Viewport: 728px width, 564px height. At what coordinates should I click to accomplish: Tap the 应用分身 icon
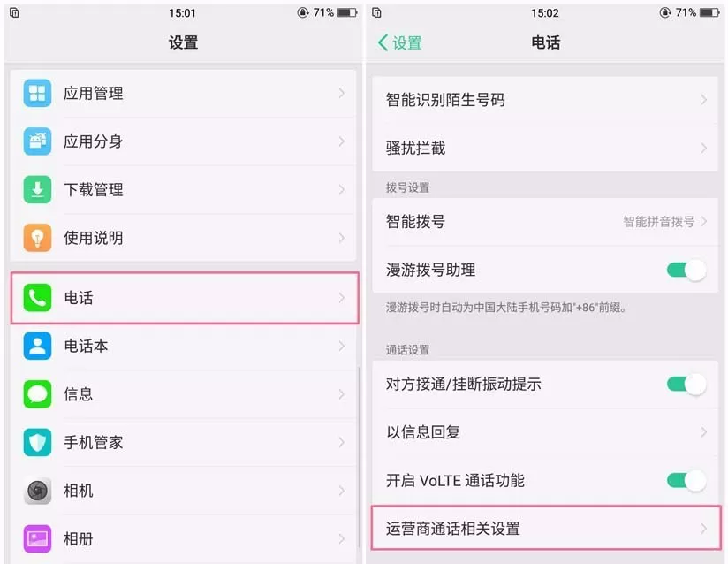(37, 141)
